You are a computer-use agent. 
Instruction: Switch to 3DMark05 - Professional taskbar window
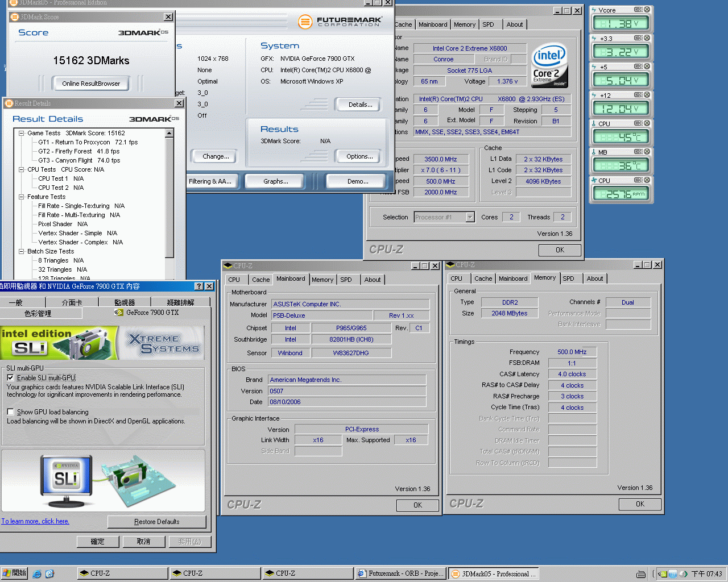(494, 573)
